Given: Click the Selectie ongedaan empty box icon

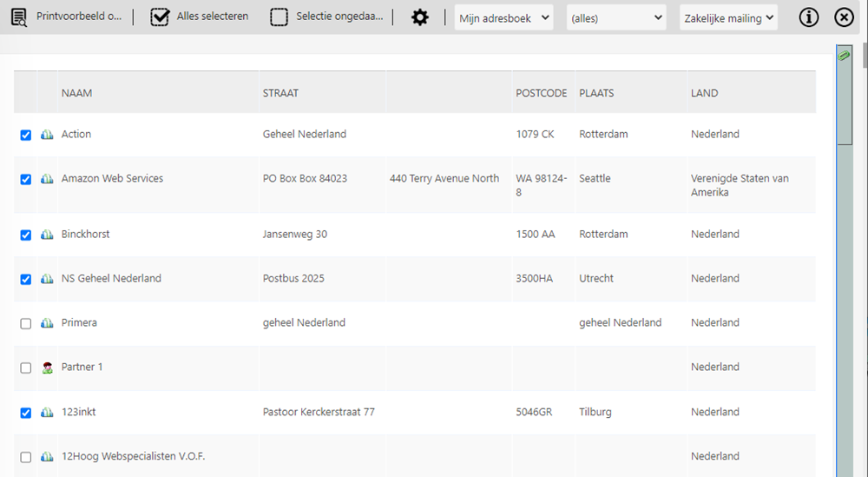Looking at the screenshot, I should coord(279,17).
